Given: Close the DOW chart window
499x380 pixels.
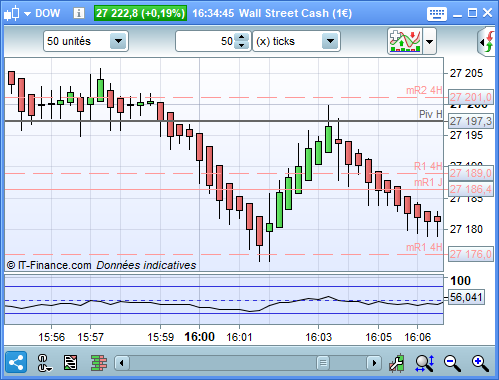Looking at the screenshot, I should click(x=487, y=13).
